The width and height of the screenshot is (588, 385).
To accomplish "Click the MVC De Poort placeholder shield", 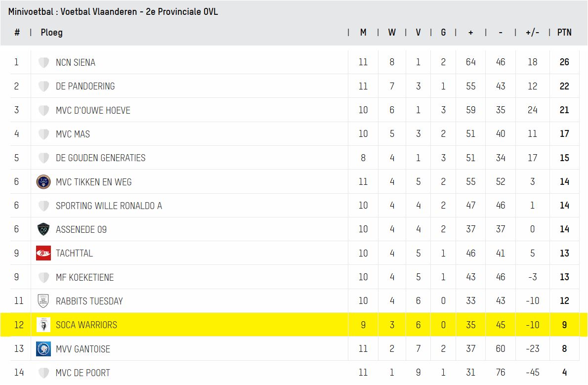I will (43, 373).
